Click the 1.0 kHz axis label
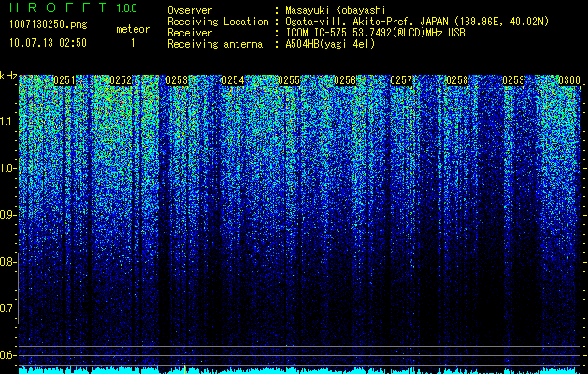Image resolution: width=588 pixels, height=374 pixels. point(8,168)
